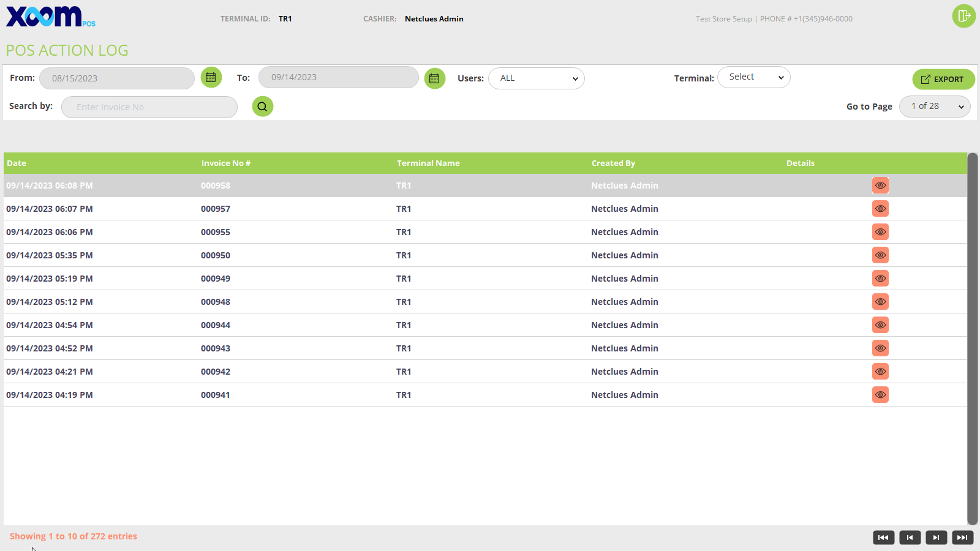The image size is (980, 551).
Task: View details for invoice 000958
Action: (880, 186)
